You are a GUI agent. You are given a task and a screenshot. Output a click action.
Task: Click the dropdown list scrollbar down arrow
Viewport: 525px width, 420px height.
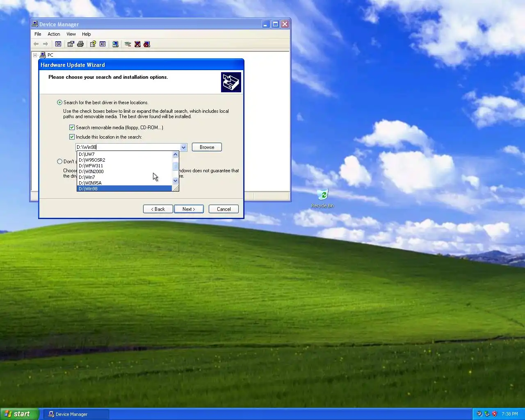176,181
